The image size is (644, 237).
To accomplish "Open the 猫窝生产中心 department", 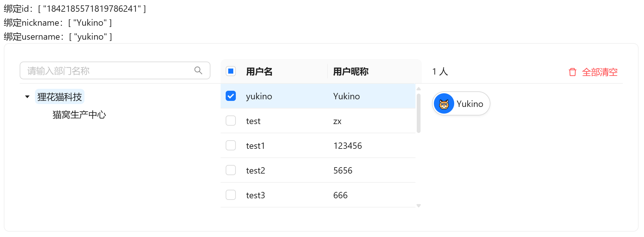I will click(x=79, y=115).
